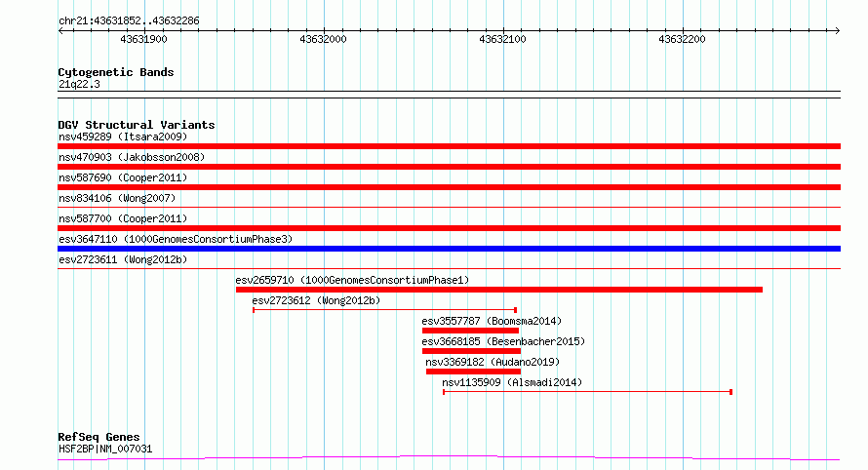868x470 pixels.
Task: Click the red bar under esv3668185
Action: (471, 351)
